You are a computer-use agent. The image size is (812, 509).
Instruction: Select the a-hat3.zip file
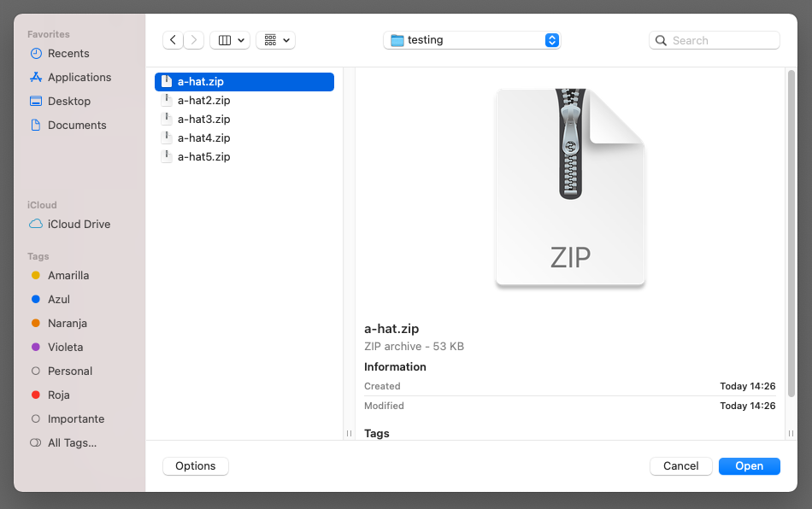point(203,120)
